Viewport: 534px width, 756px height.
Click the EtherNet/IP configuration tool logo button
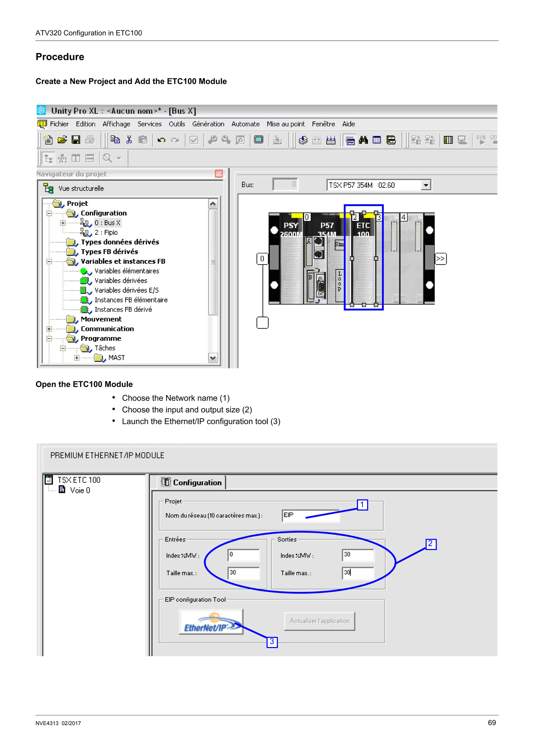211,622
